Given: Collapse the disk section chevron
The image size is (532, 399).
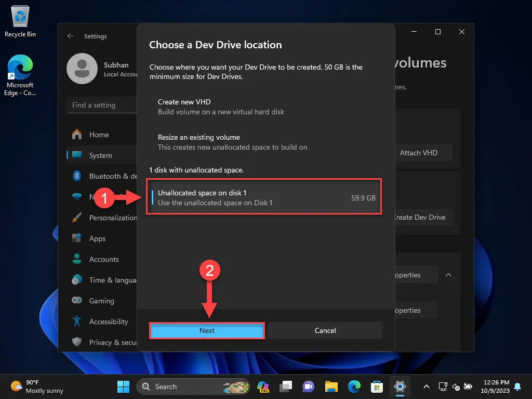Looking at the screenshot, I should click(448, 275).
